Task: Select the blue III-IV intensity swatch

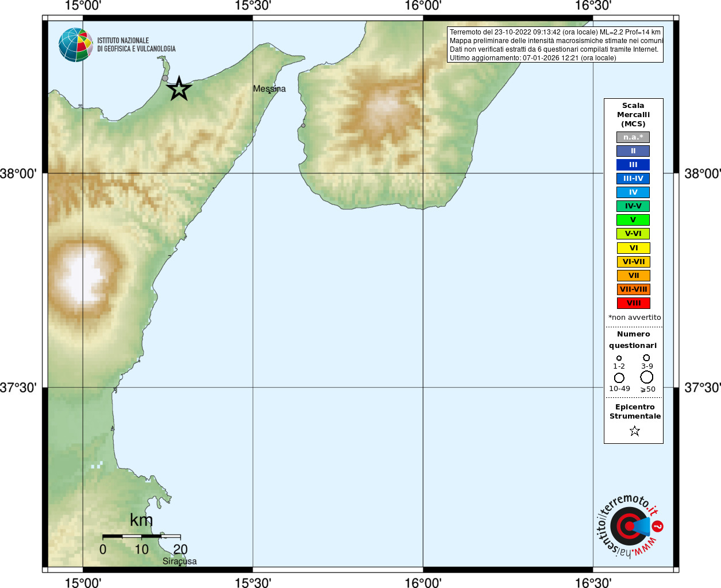Action: tap(633, 179)
